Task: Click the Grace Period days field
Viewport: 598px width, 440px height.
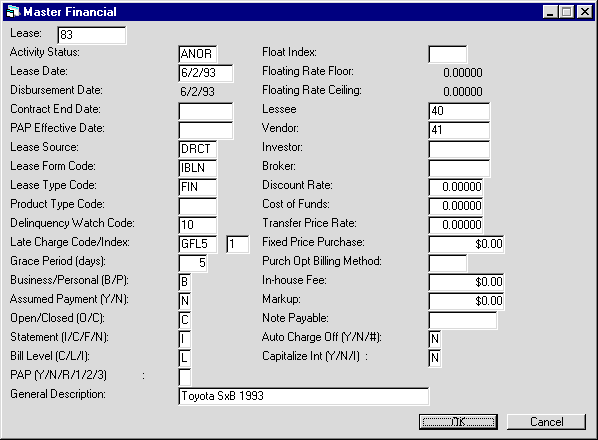Action: pos(193,263)
